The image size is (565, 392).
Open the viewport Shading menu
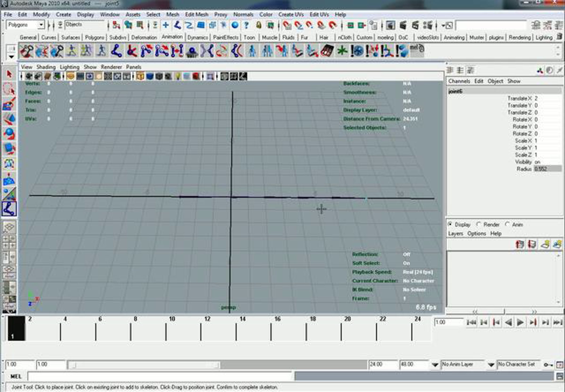46,67
